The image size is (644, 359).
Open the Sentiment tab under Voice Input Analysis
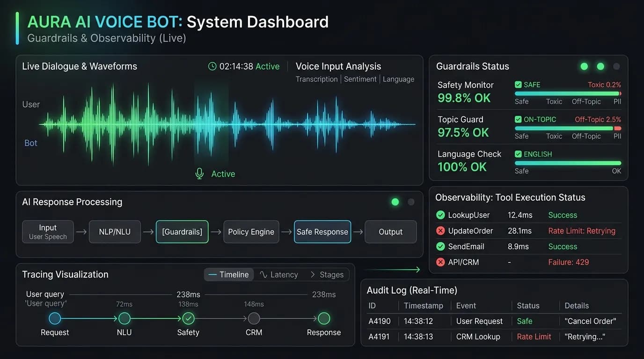[x=360, y=79]
